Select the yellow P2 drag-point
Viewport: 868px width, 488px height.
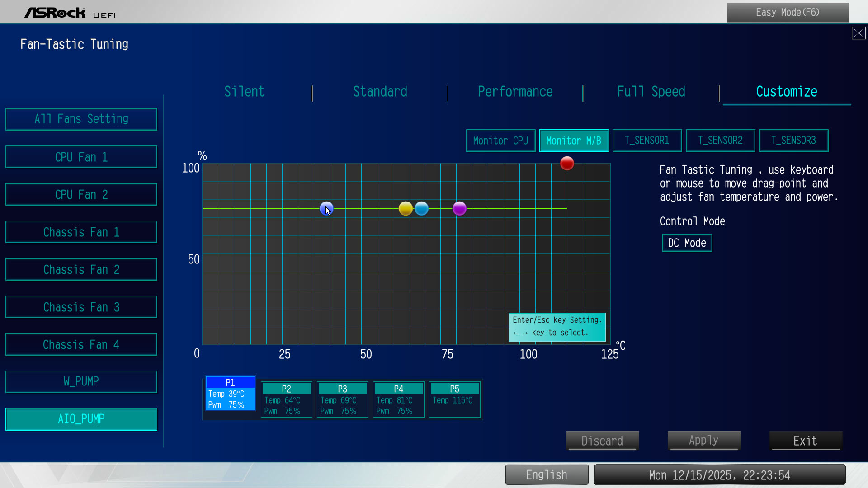[x=406, y=208]
